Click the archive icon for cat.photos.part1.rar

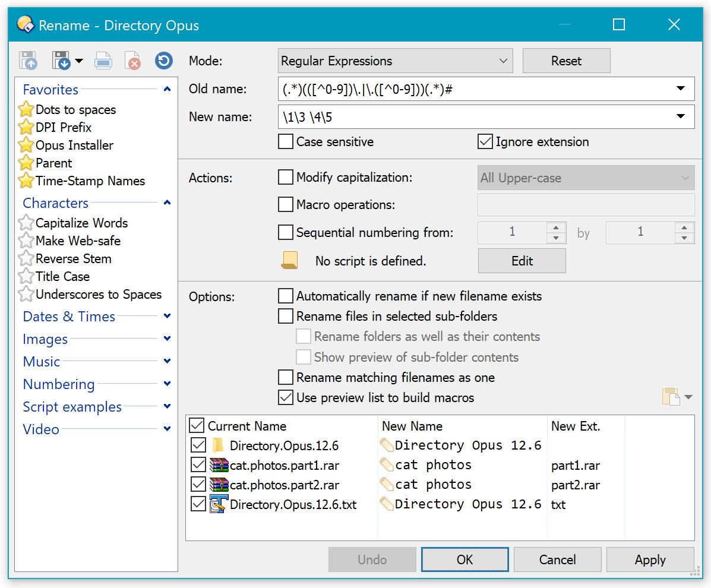tap(219, 465)
